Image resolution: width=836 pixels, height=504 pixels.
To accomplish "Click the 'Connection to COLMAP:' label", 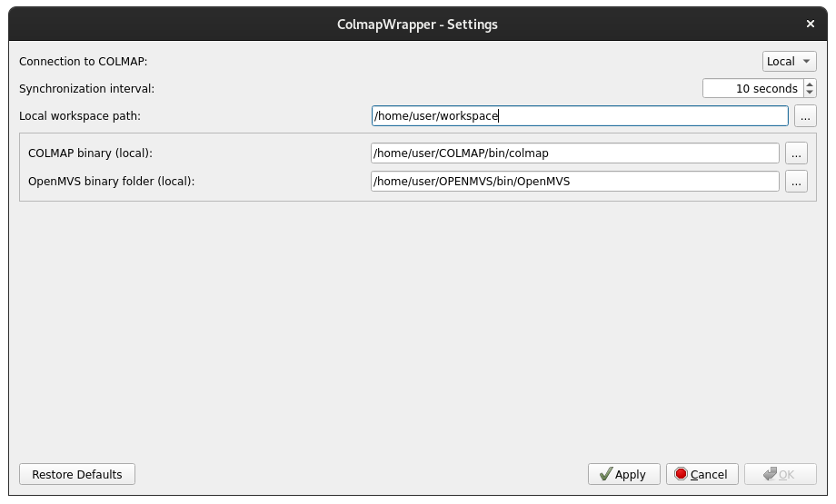I will pos(84,62).
